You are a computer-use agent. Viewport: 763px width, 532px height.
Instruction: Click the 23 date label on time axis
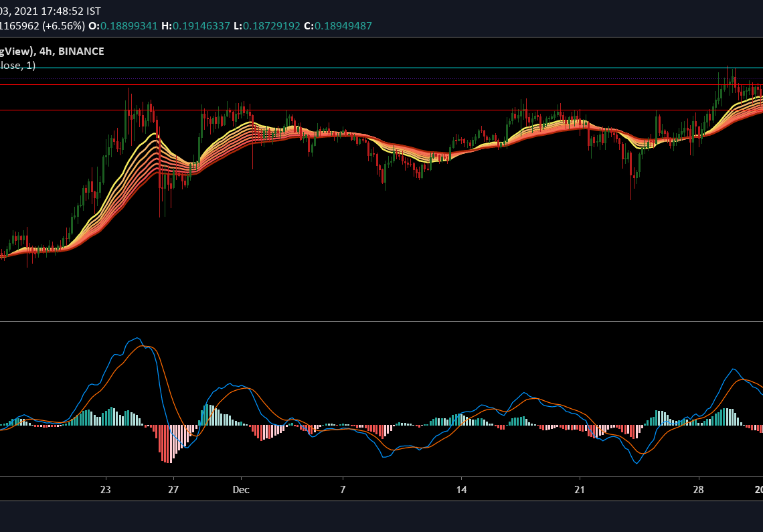[105, 489]
